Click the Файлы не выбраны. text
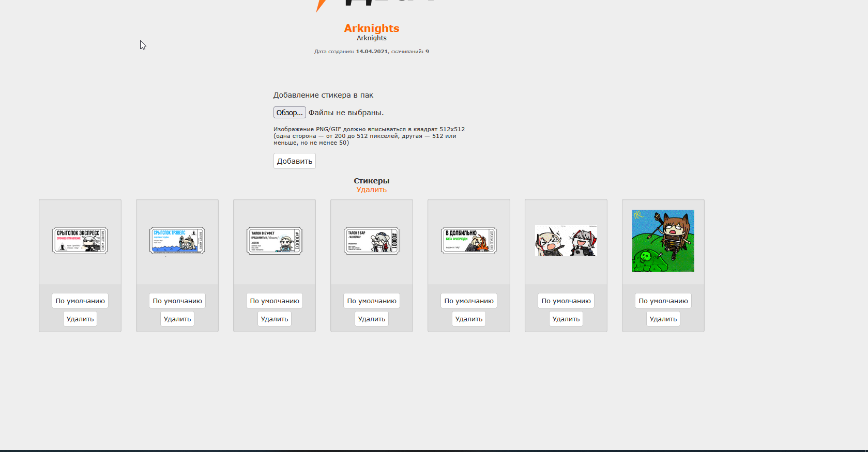 [346, 113]
